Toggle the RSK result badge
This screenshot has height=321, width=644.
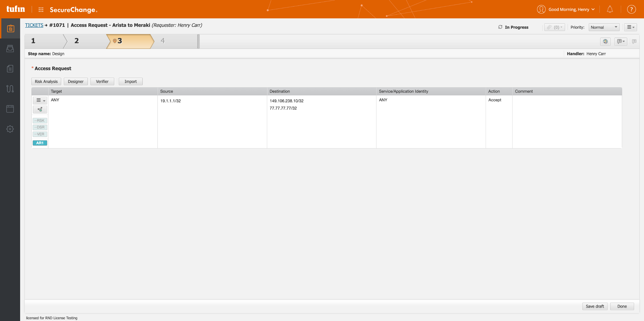pos(40,121)
